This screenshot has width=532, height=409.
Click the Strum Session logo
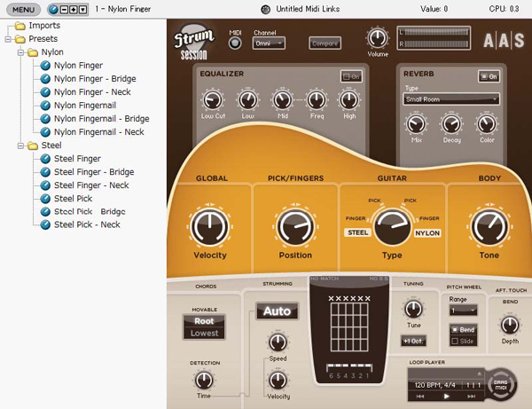point(194,42)
